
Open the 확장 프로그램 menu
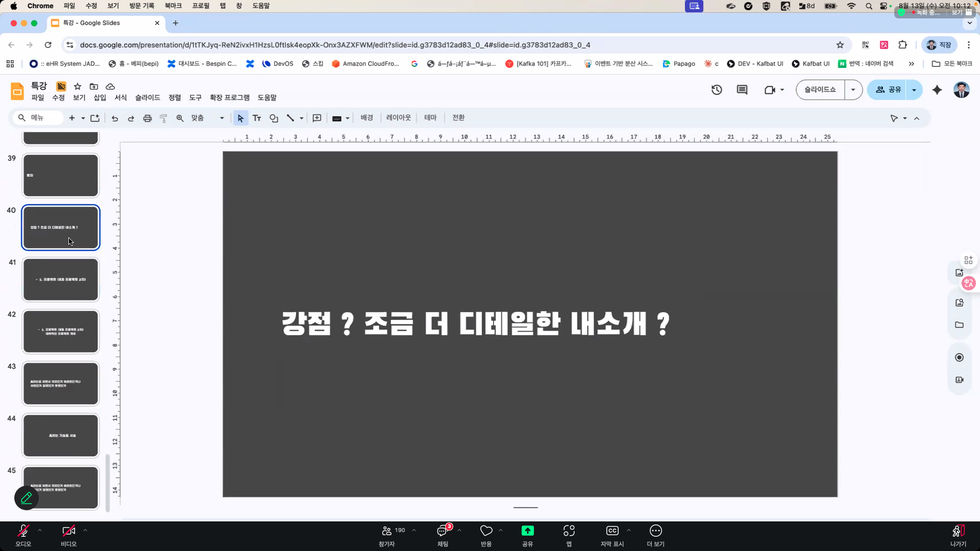pos(230,97)
